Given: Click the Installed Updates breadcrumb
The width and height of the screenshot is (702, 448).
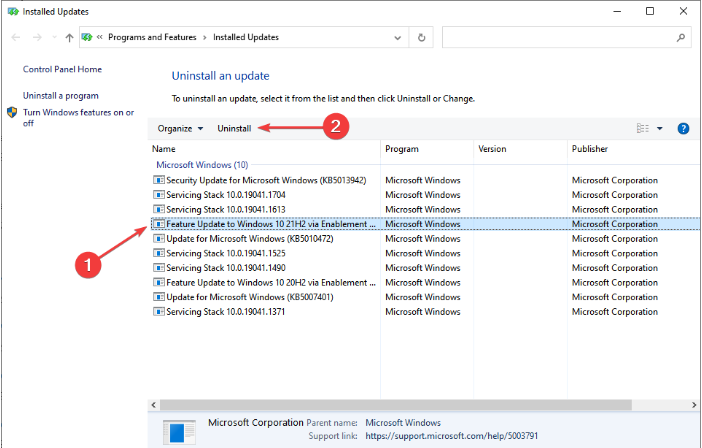Looking at the screenshot, I should 246,37.
